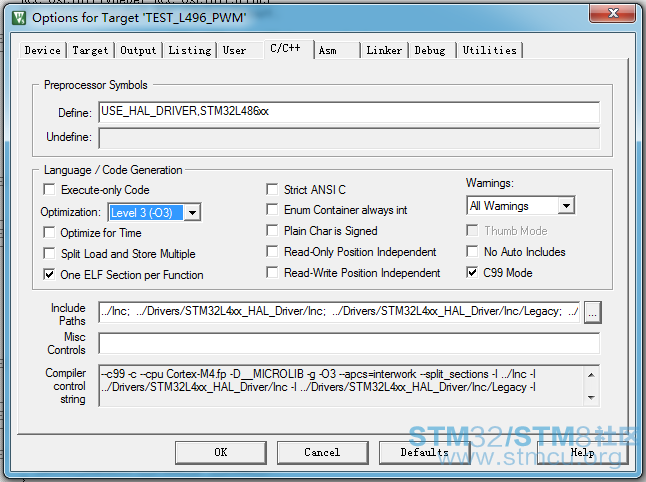
Task: Close the Options for Target dialog
Action: 613,13
